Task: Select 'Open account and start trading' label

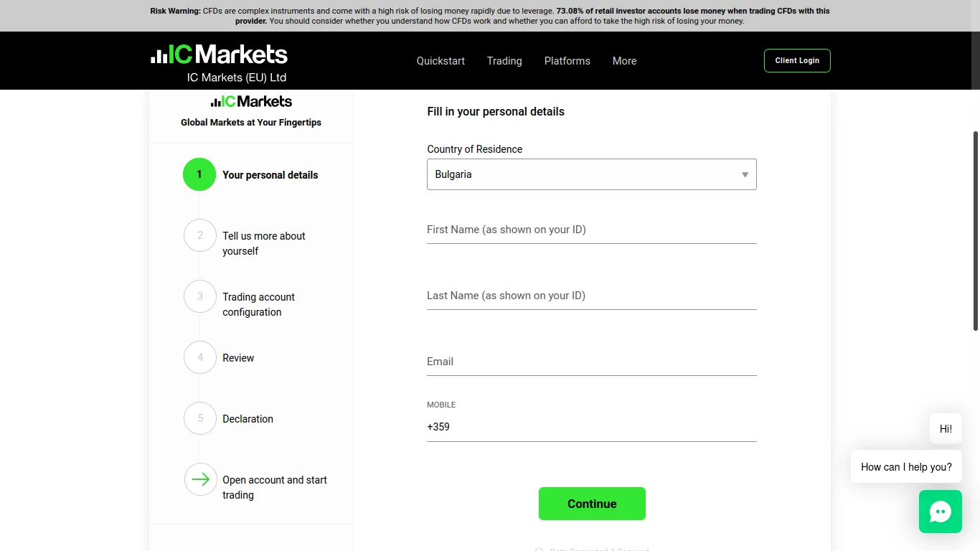Action: pyautogui.click(x=275, y=487)
